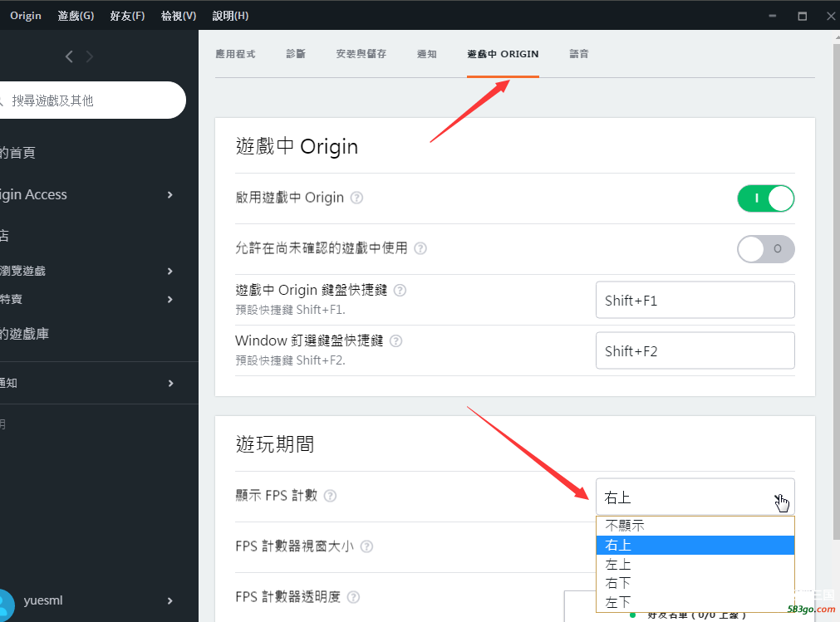The image size is (840, 622).
Task: Expand the 通知 sidebar chevron
Action: coord(170,384)
